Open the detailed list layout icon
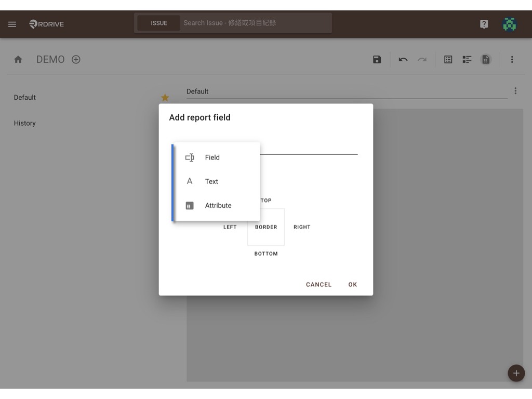Screen dimensions: 532x399 (467, 60)
